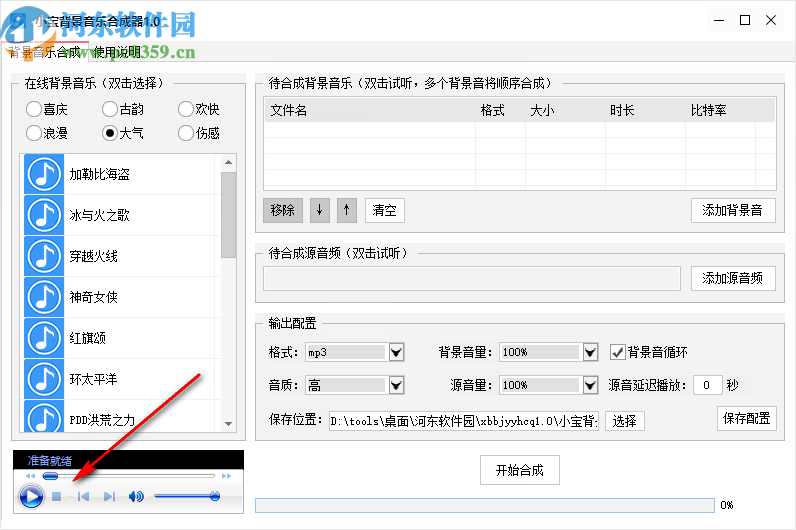The height and width of the screenshot is (530, 796).
Task: Click the music list scrollbar thumb
Action: [228, 215]
